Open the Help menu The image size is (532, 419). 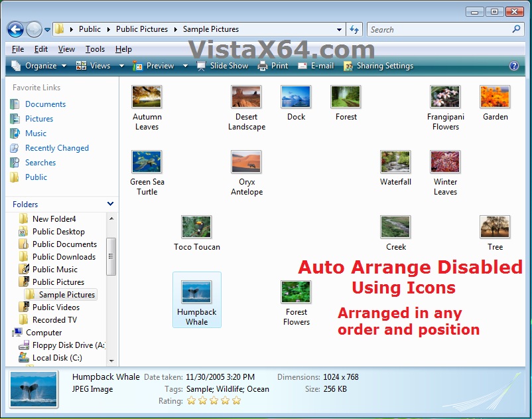click(x=123, y=49)
